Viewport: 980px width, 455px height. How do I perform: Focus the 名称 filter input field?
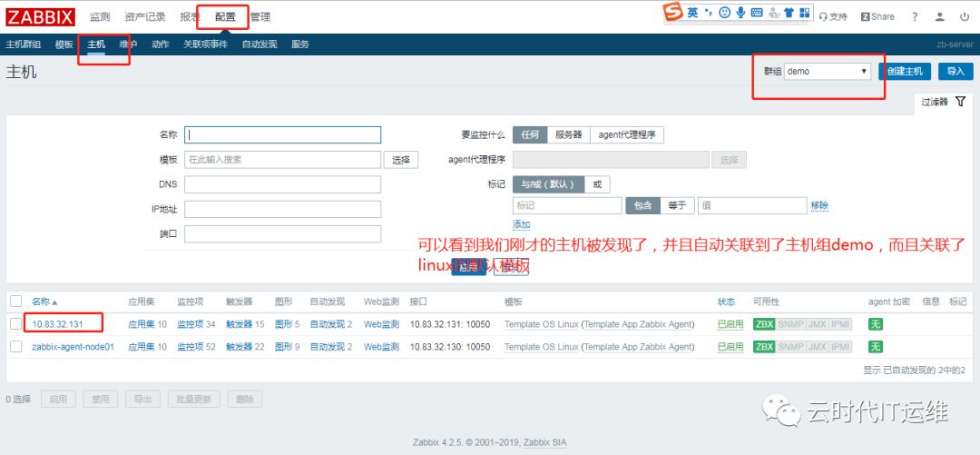tap(282, 134)
